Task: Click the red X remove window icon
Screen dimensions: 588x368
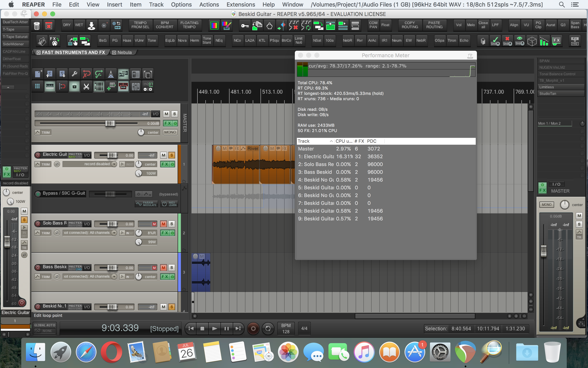Action: (49, 26)
